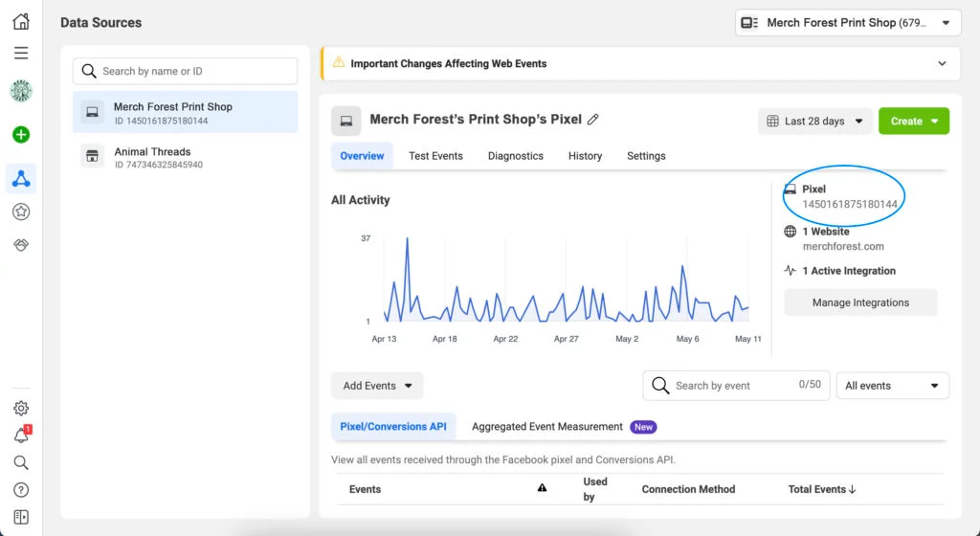Click the Events column header

[x=365, y=489]
